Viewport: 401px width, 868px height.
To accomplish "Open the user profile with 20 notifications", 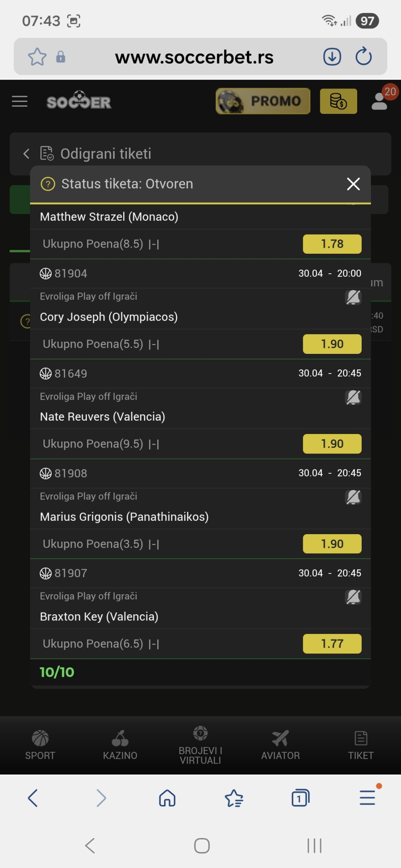I will pos(380,101).
